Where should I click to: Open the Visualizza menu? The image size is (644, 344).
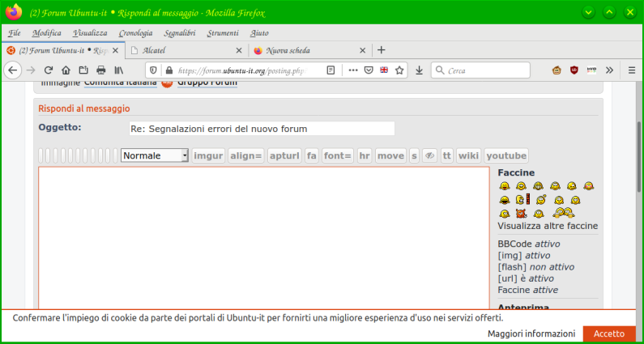pos(91,33)
